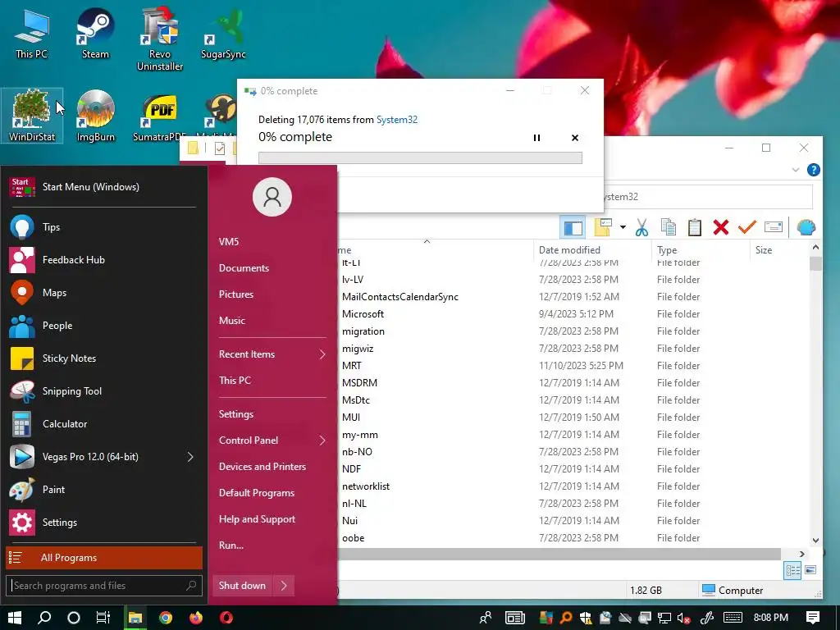Open Sticky Notes from Start menu
Viewport: 840px width, 630px height.
[104, 358]
